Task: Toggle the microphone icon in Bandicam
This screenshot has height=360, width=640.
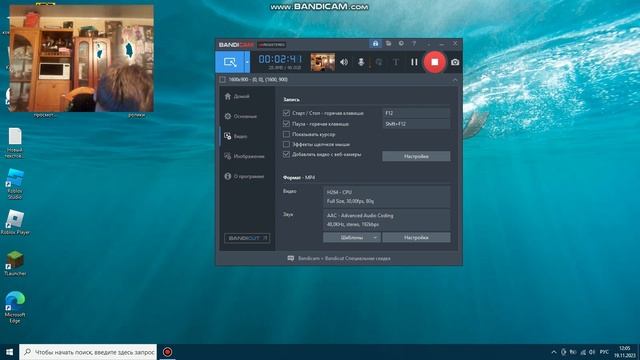Action: [361, 62]
